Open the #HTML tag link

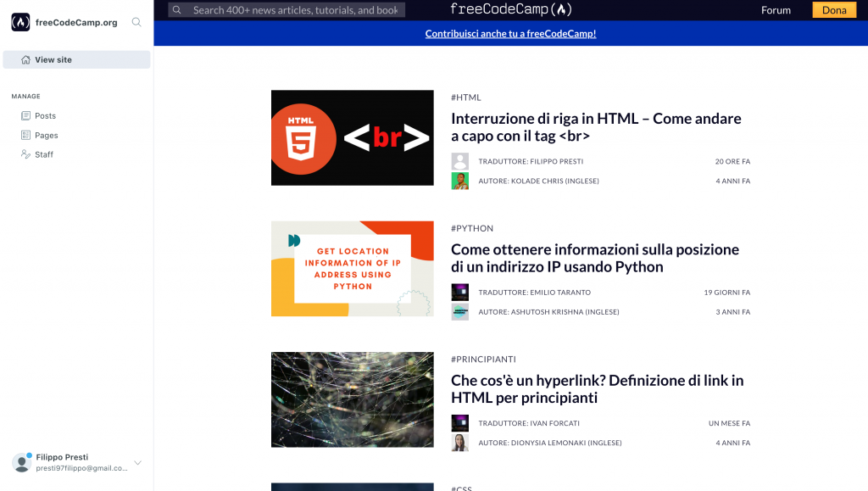(x=466, y=98)
